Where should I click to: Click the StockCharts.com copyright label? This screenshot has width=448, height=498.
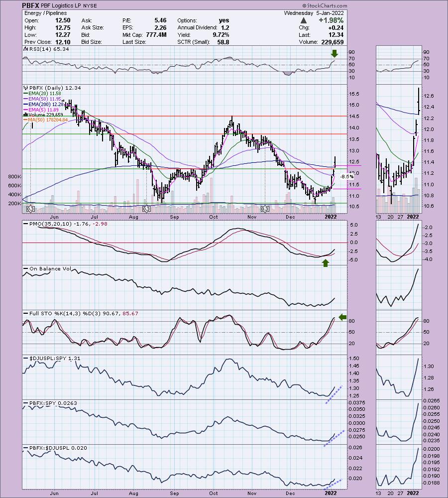(x=325, y=5)
